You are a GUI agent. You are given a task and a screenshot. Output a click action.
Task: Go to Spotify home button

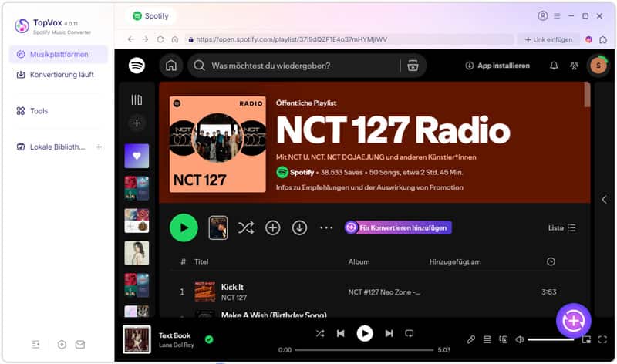[x=171, y=66]
